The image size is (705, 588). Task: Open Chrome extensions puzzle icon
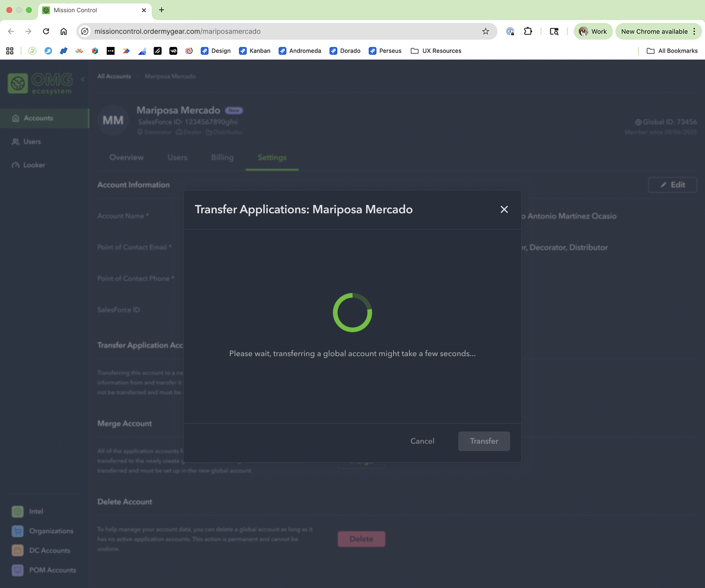pyautogui.click(x=528, y=31)
